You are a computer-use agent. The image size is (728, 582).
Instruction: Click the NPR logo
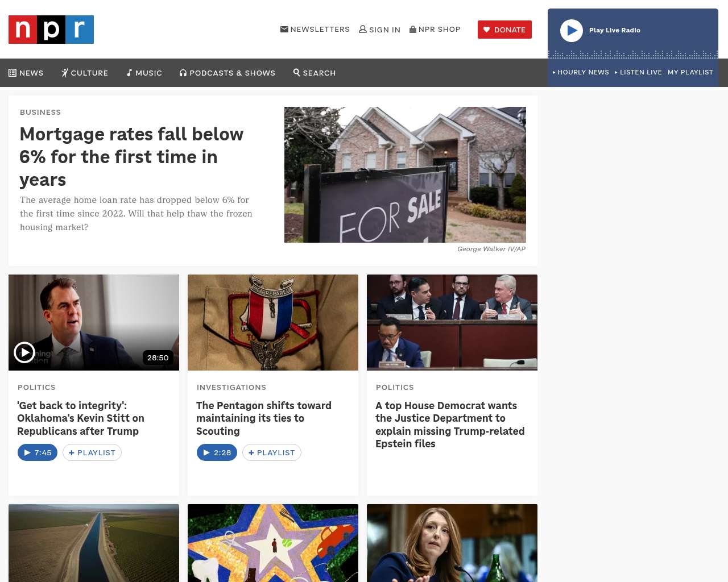(51, 30)
